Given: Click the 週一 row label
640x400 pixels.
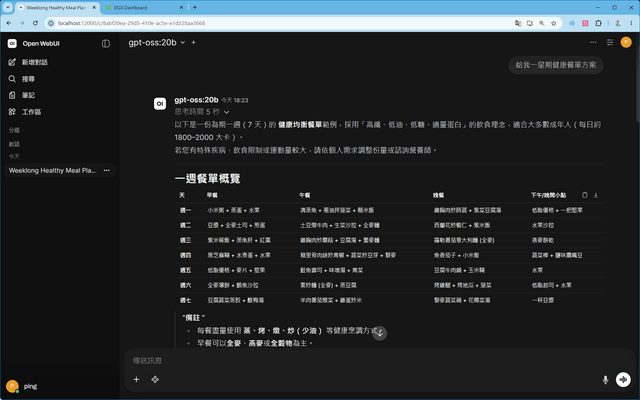Looking at the screenshot, I should [185, 210].
